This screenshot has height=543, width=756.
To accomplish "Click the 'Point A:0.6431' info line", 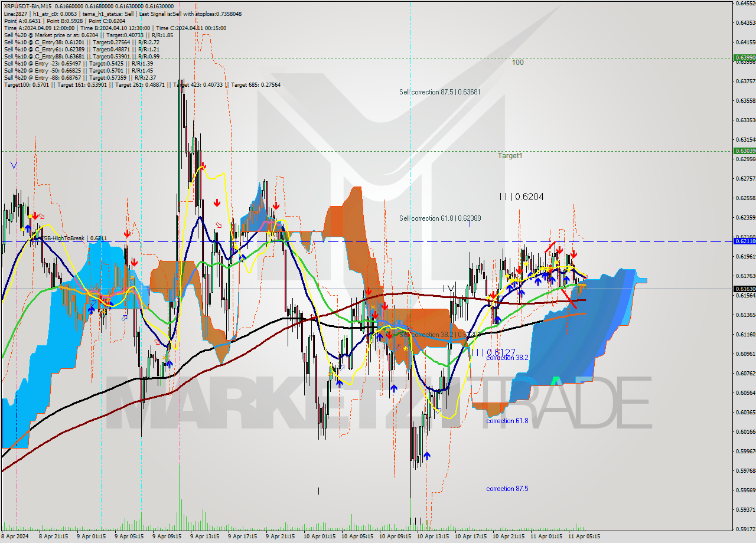I will (64, 21).
